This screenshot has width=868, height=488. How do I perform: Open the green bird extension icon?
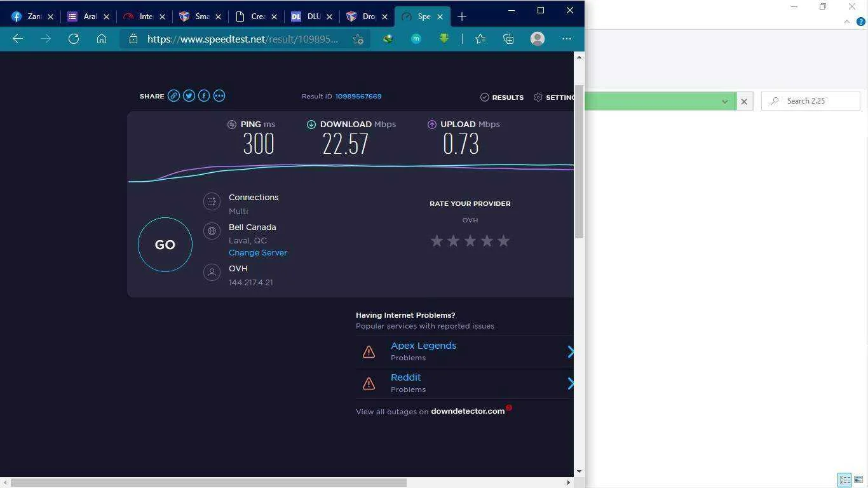tap(388, 39)
